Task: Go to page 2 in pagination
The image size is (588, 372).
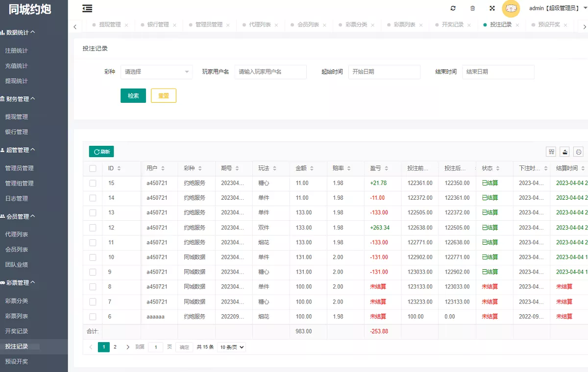Action: point(114,347)
